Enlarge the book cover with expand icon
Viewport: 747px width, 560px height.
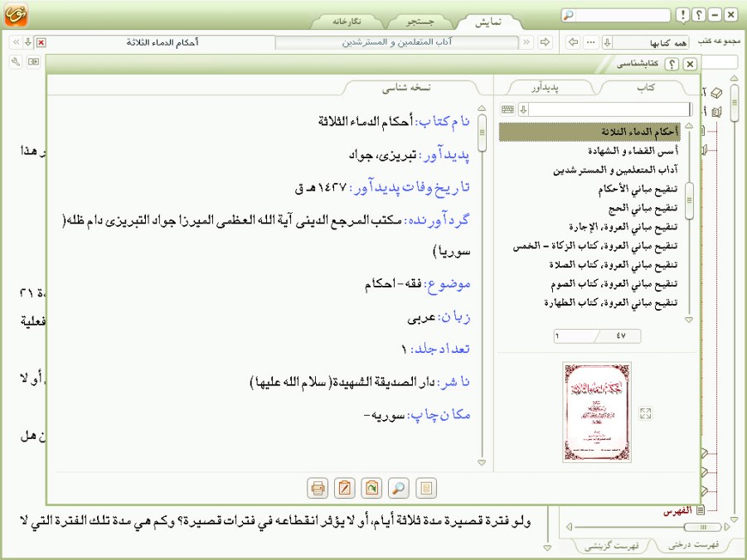pos(646,413)
